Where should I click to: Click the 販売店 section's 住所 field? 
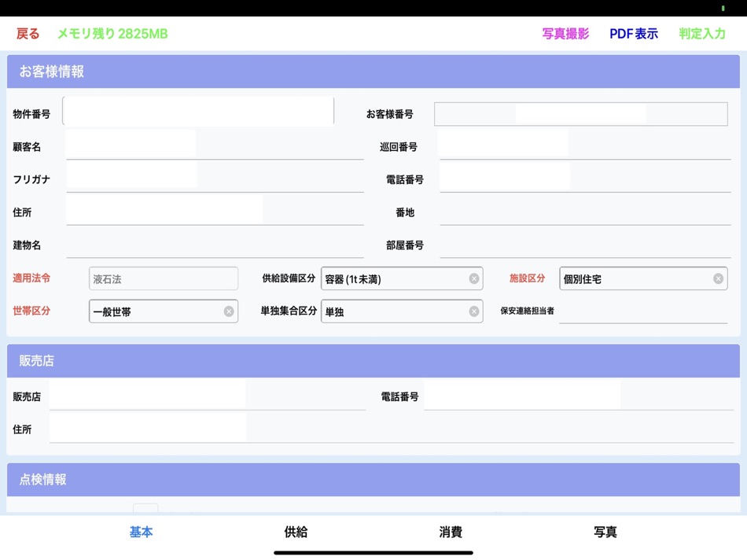coord(392,429)
